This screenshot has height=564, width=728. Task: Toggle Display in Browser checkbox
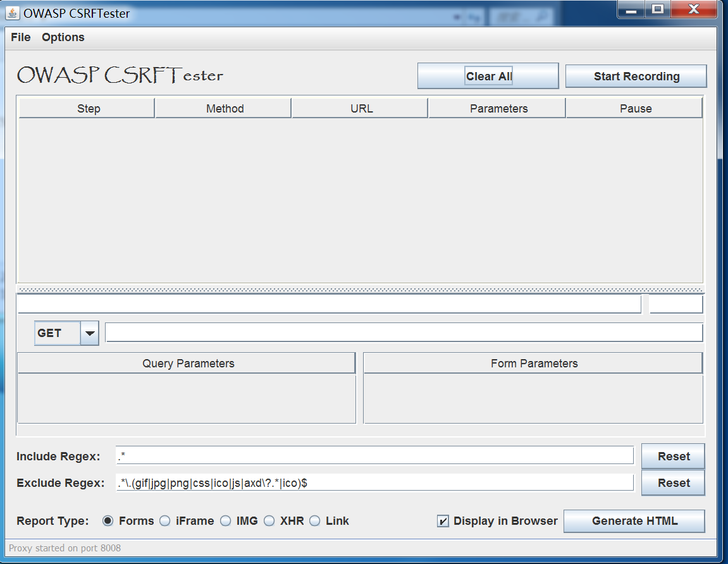(443, 521)
